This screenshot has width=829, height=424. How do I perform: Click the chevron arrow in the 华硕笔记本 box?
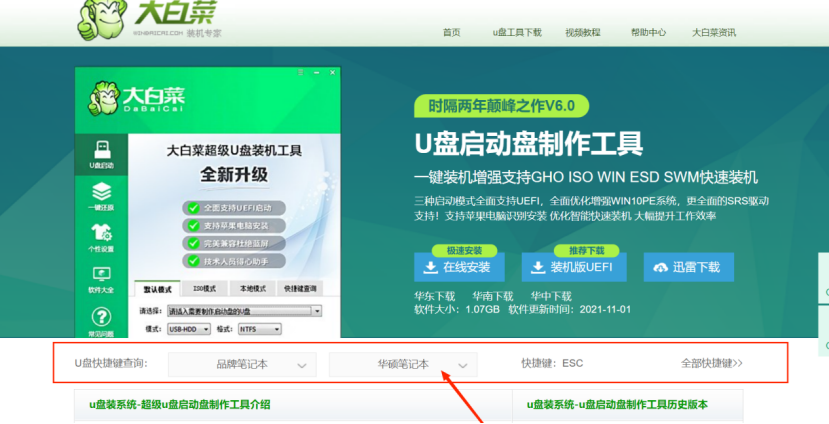click(x=463, y=365)
